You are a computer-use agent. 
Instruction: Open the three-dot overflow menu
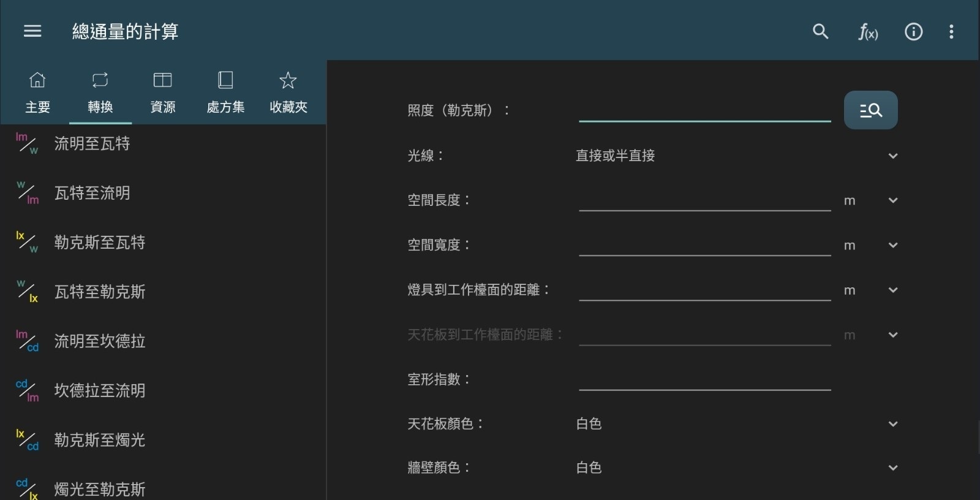tap(951, 31)
